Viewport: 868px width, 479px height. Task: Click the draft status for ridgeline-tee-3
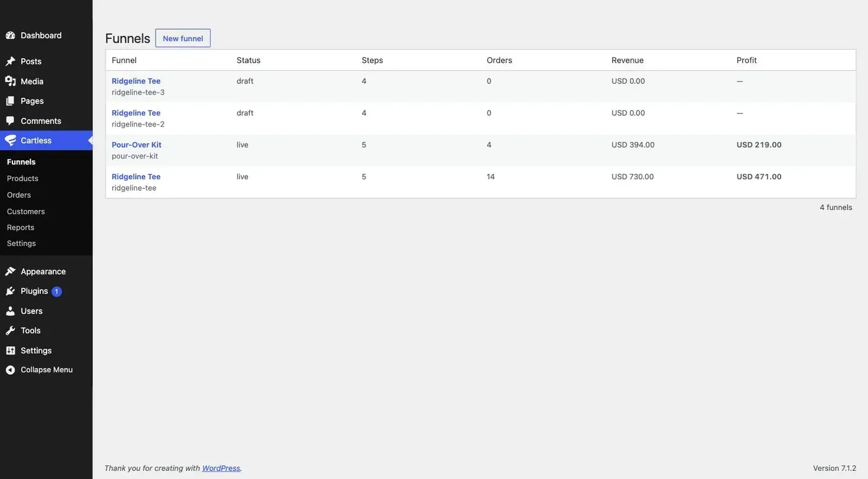coord(245,81)
